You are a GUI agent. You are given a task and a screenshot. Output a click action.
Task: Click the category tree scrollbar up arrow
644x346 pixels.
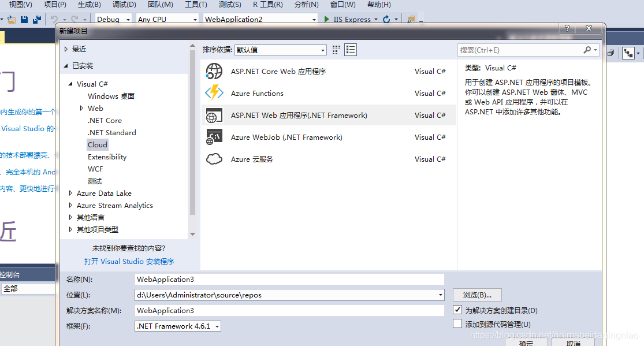[x=192, y=46]
